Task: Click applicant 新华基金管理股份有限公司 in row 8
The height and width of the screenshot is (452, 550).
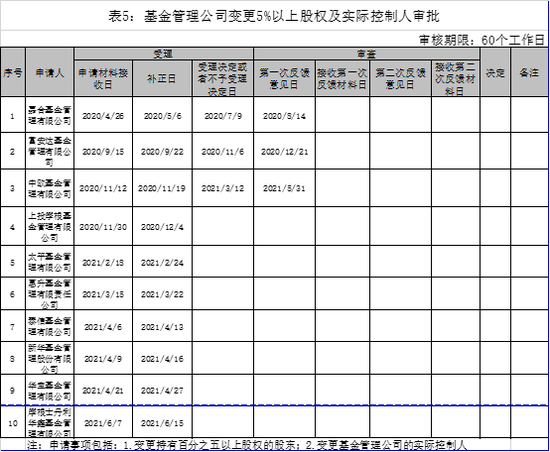Action: point(49,359)
